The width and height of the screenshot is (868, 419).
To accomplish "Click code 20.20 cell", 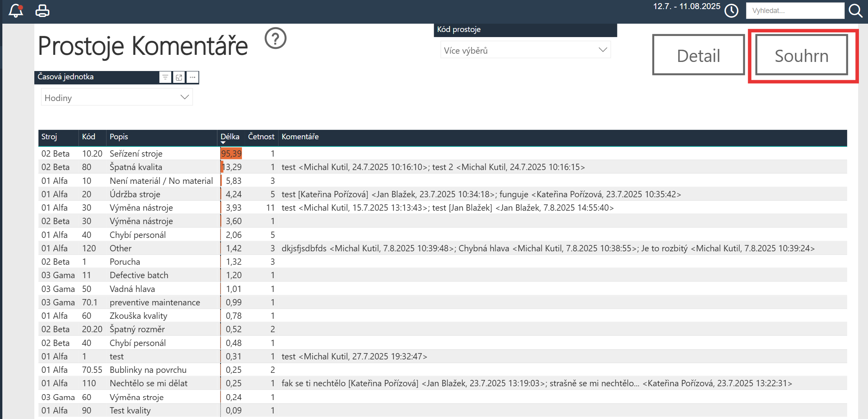I will pos(92,329).
